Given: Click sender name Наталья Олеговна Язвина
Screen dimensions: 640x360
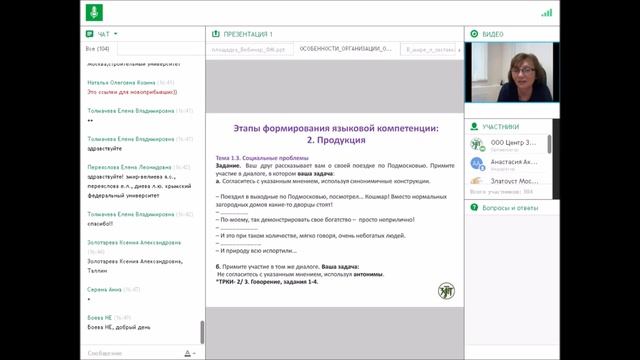Looking at the screenshot, I should click(121, 83).
